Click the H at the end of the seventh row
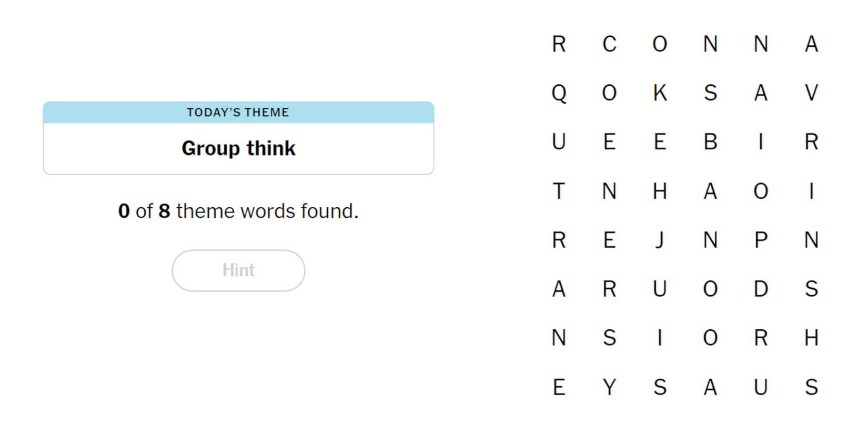Image resolution: width=868 pixels, height=434 pixels. pyautogui.click(x=811, y=338)
